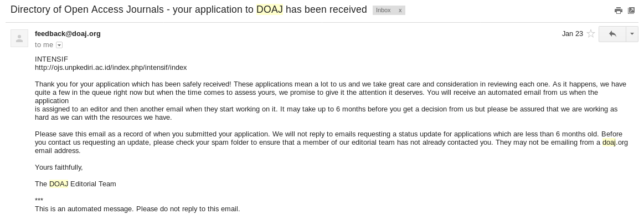The image size is (644, 224).
Task: Click the highlighted DOAJ in the signature
Action: coord(58,184)
